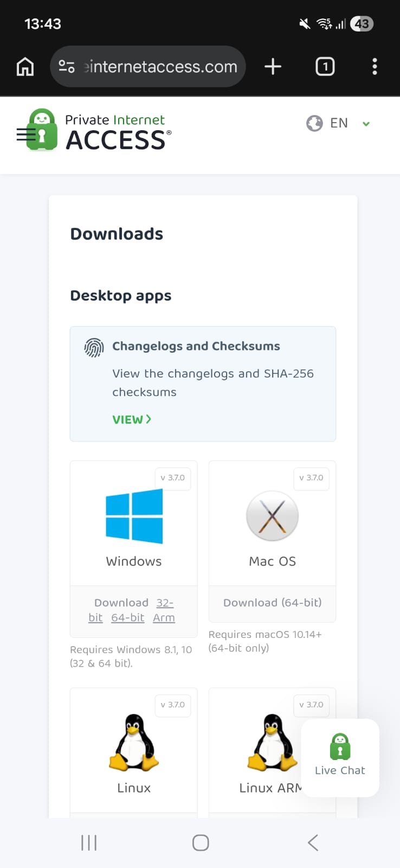400x868 pixels.
Task: Open Chrome's three-dot overflow menu
Action: point(375,67)
